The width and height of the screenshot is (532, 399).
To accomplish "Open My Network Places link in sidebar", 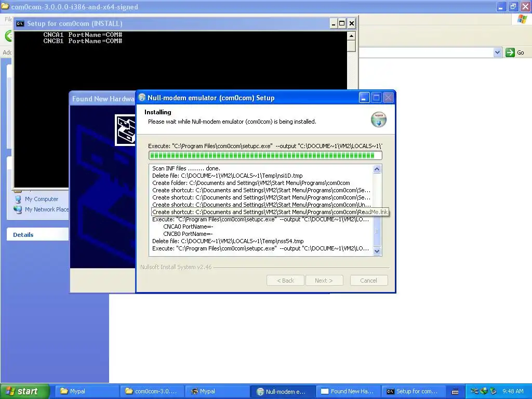I will click(x=46, y=209).
